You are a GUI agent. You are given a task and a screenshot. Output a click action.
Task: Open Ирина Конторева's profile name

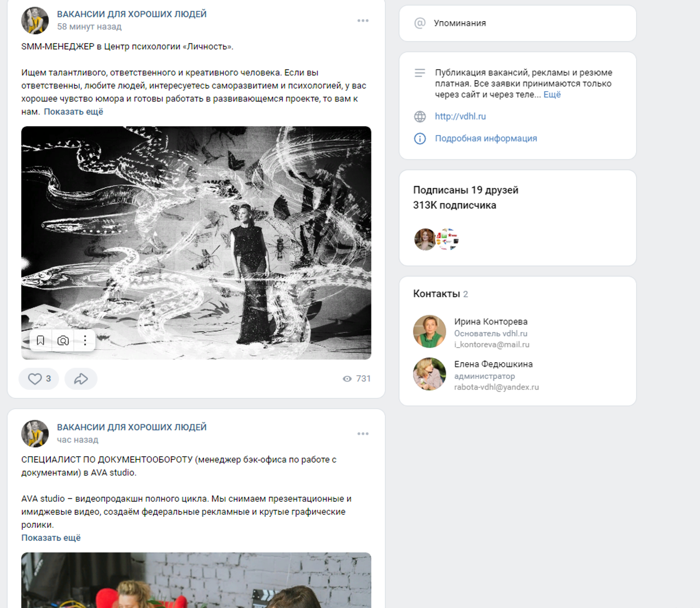tap(491, 322)
